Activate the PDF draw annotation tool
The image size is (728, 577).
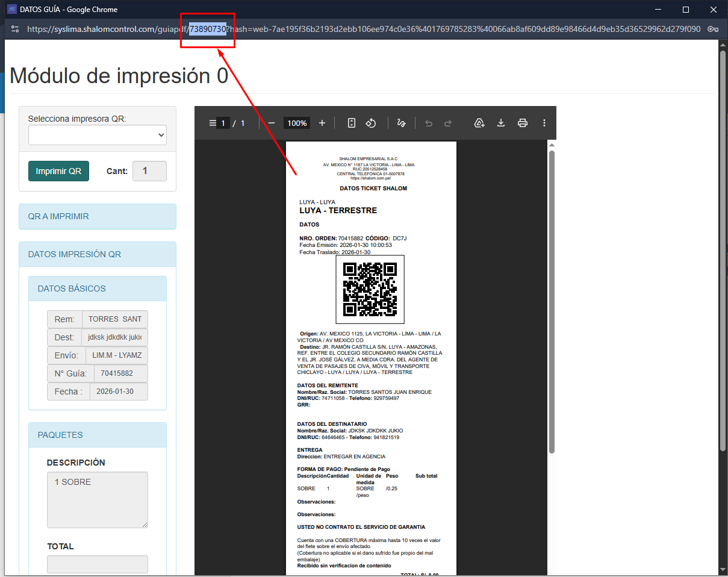pyautogui.click(x=402, y=123)
